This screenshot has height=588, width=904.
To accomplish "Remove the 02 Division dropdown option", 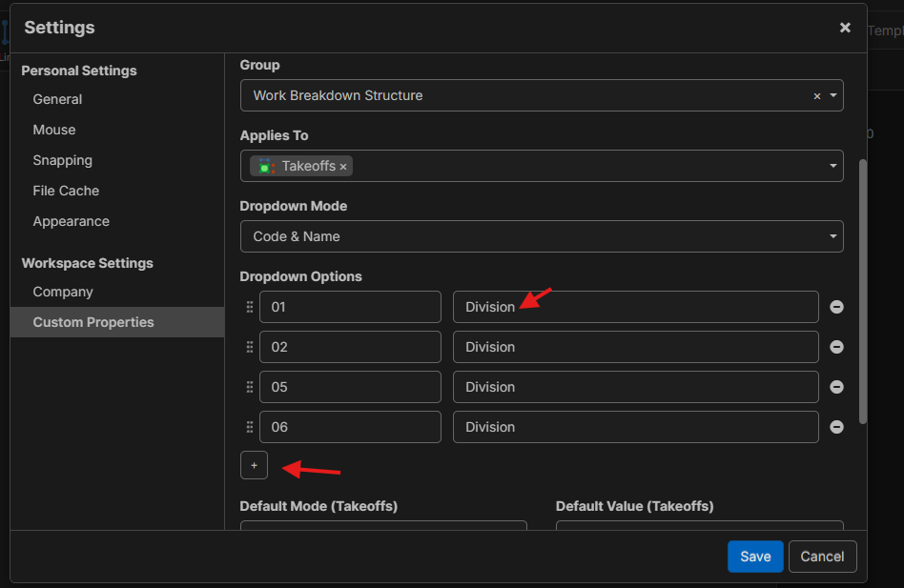I will tap(836, 347).
